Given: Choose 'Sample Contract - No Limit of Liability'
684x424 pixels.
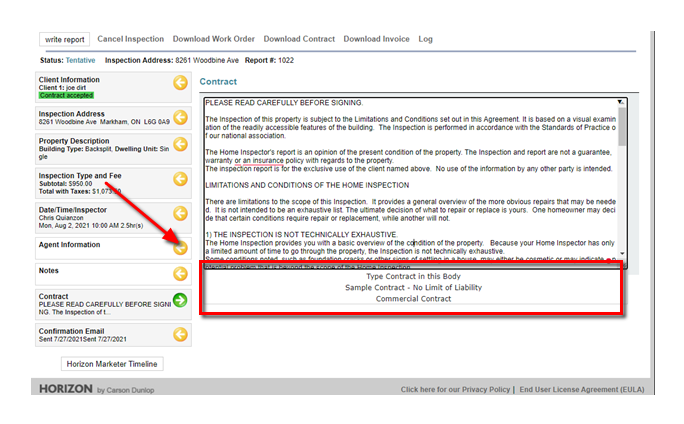Looking at the screenshot, I should tap(412, 288).
